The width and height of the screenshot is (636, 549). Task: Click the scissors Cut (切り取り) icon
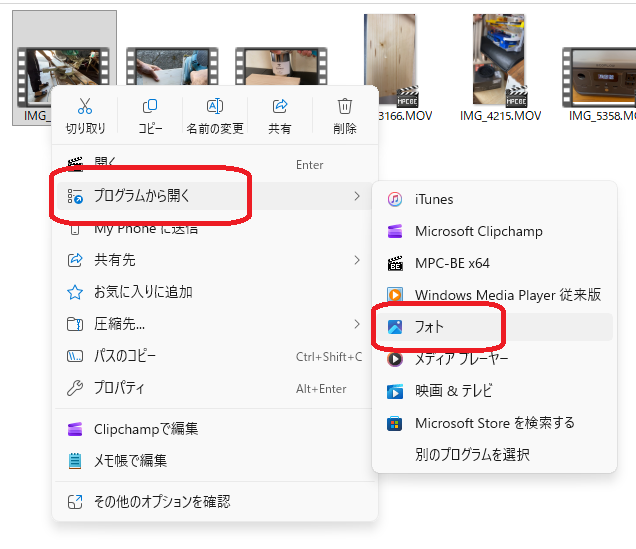[85, 106]
